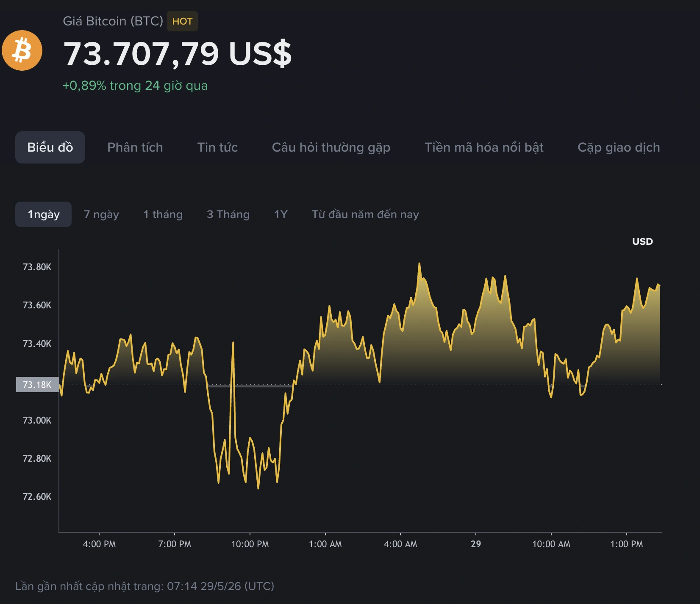The image size is (700, 604).
Task: Click the 73.80K y-axis label
Action: coord(37,267)
